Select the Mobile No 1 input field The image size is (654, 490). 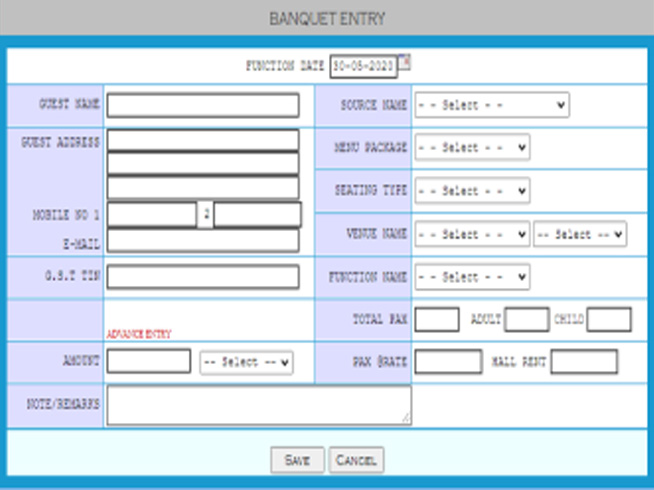point(152,214)
